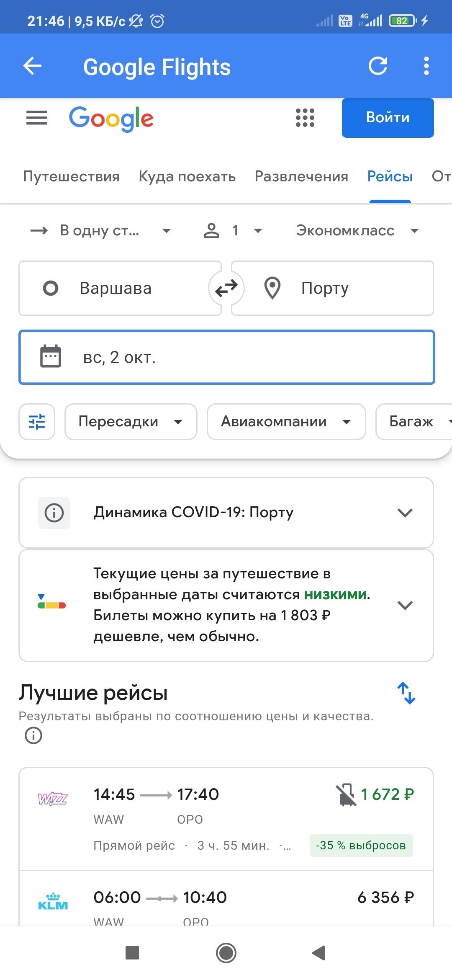The width and height of the screenshot is (452, 980).
Task: Reload the Google Flights page
Action: coord(378,66)
